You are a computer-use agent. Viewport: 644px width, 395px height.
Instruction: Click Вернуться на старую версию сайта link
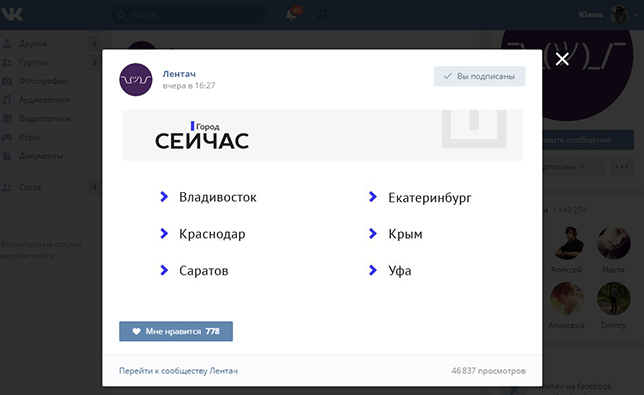point(41,250)
